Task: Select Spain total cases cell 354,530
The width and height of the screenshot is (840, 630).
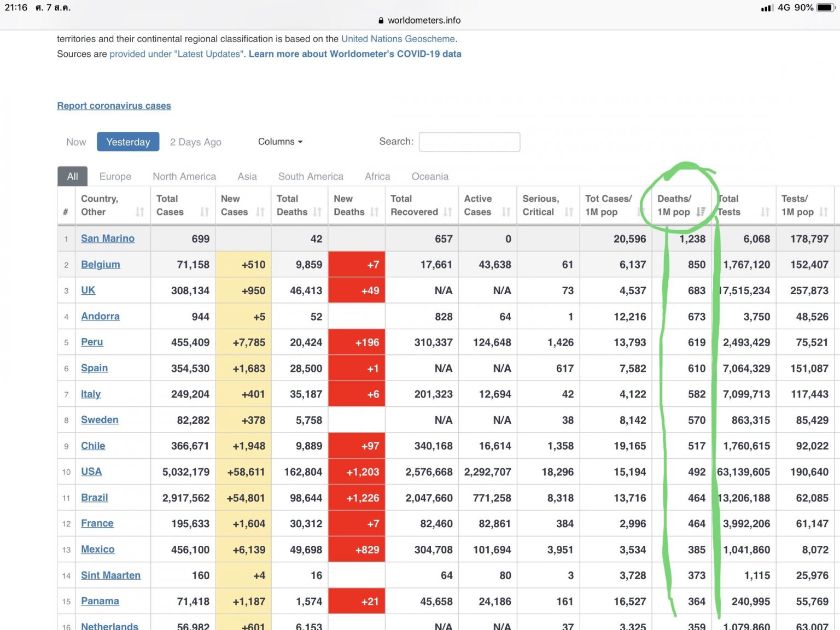Action: tap(183, 369)
